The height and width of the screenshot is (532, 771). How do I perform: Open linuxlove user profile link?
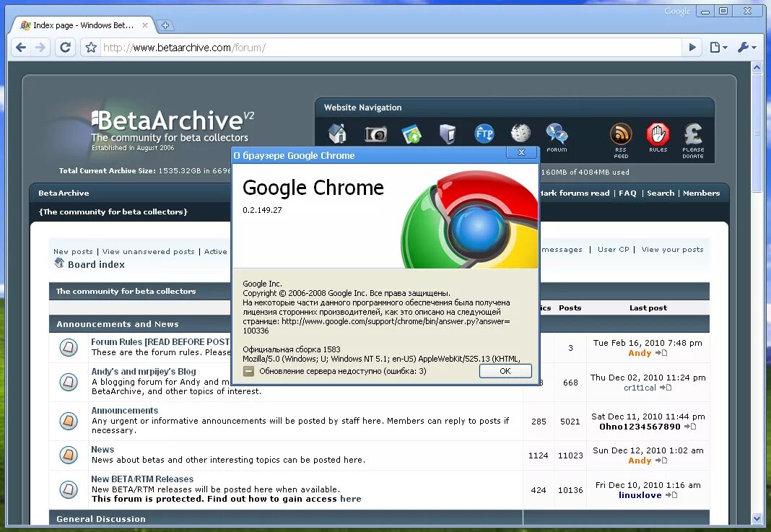640,495
